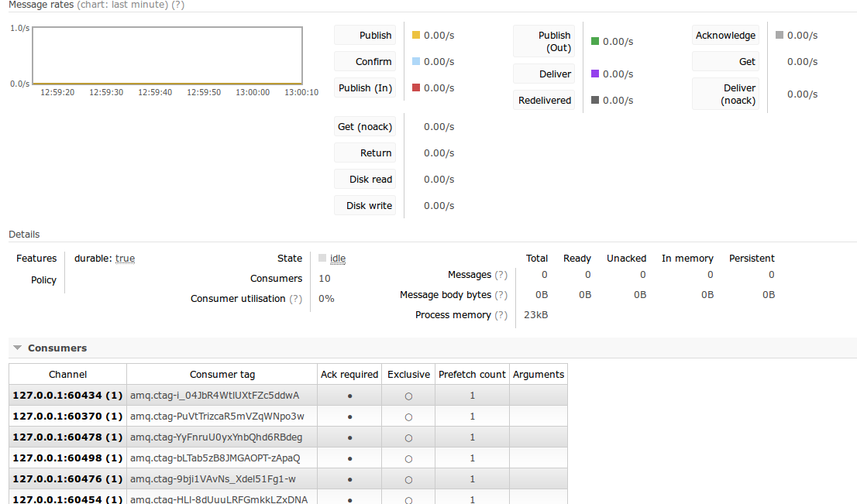Click the (?) help icon next to Consumer utilisation
Image resolution: width=857 pixels, height=504 pixels.
click(296, 299)
